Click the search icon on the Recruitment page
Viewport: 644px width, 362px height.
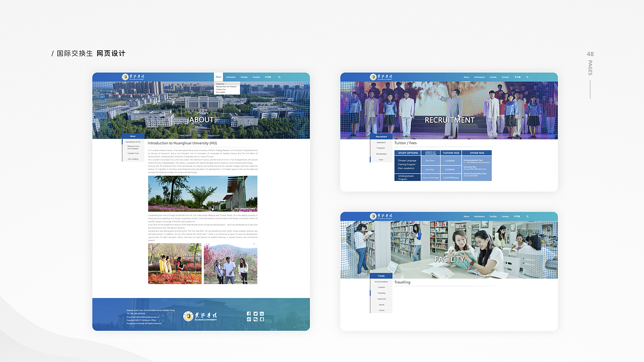pos(527,77)
